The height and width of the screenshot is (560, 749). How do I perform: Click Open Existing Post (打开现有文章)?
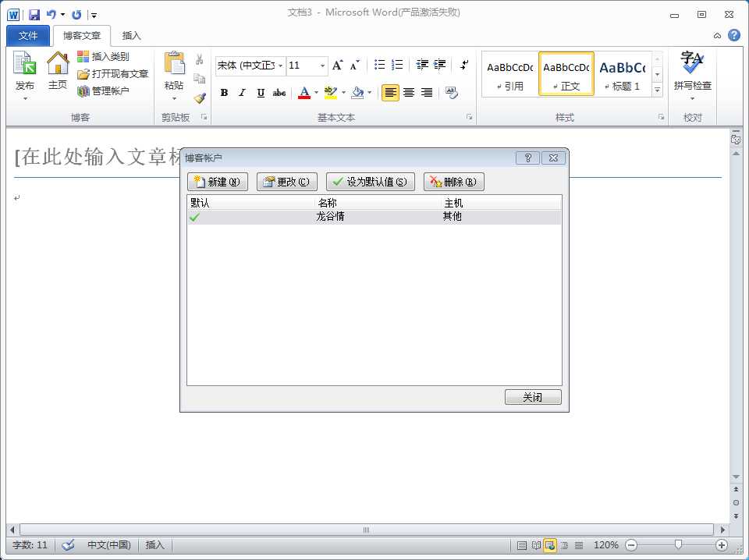[x=113, y=74]
